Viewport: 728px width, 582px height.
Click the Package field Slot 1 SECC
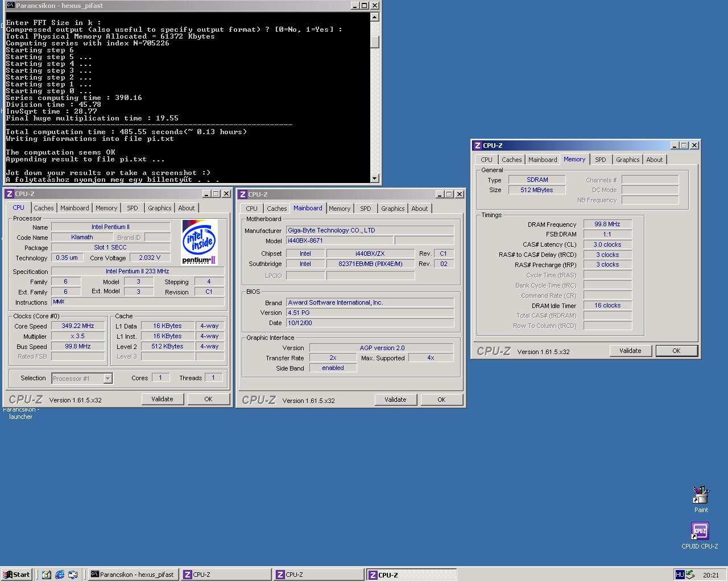110,247
